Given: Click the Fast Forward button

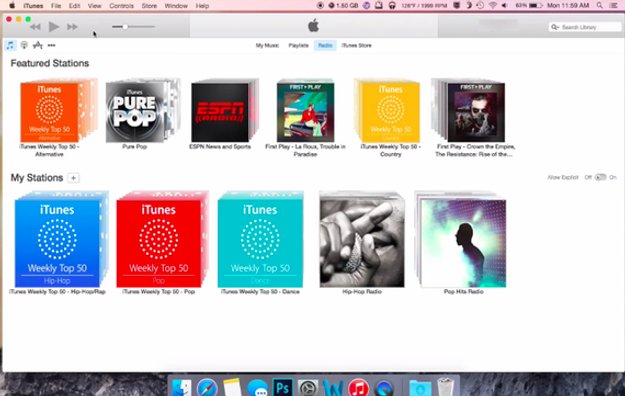Looking at the screenshot, I should (x=72, y=27).
